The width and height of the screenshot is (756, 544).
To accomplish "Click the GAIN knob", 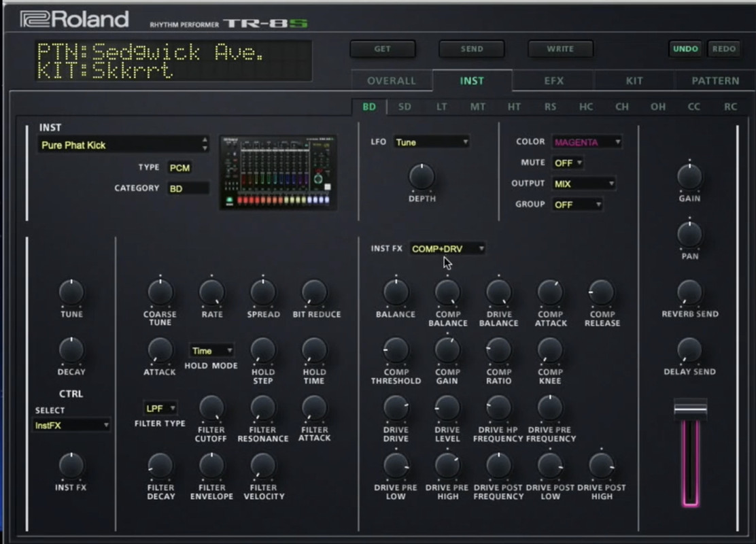I will [689, 177].
